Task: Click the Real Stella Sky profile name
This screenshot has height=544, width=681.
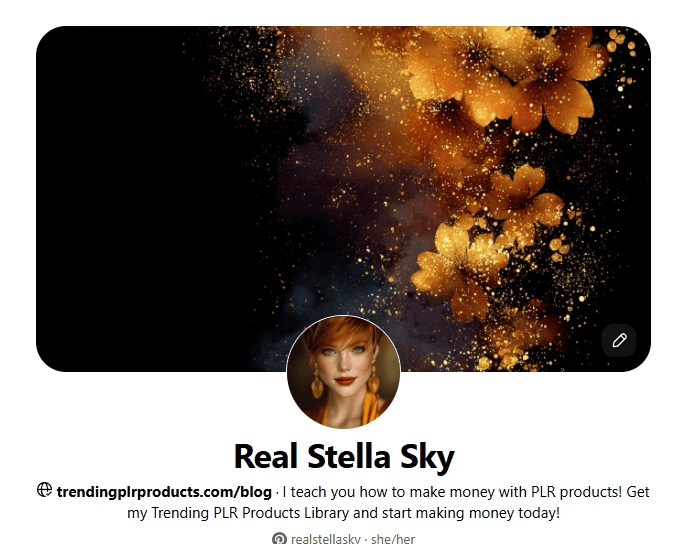Action: click(x=344, y=457)
